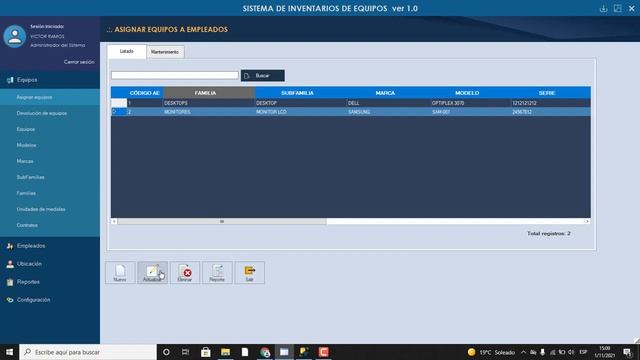Focus the search text field

click(x=175, y=75)
